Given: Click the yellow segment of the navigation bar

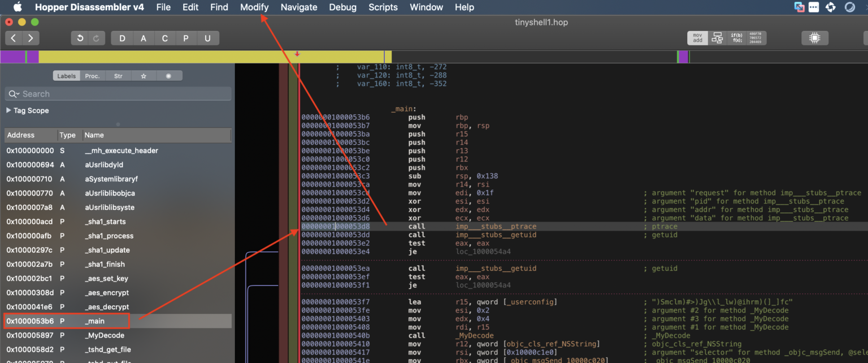Looking at the screenshot, I should pos(211,57).
